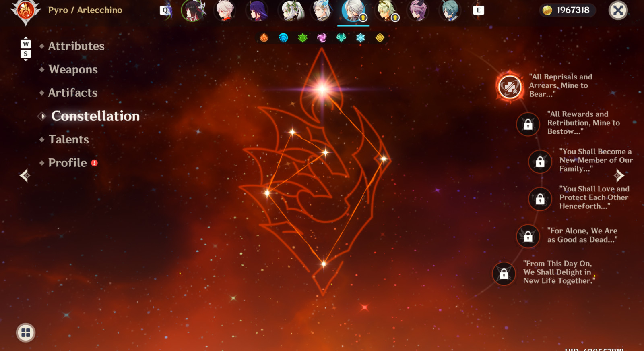
Task: Open the Talents menu
Action: (x=69, y=139)
